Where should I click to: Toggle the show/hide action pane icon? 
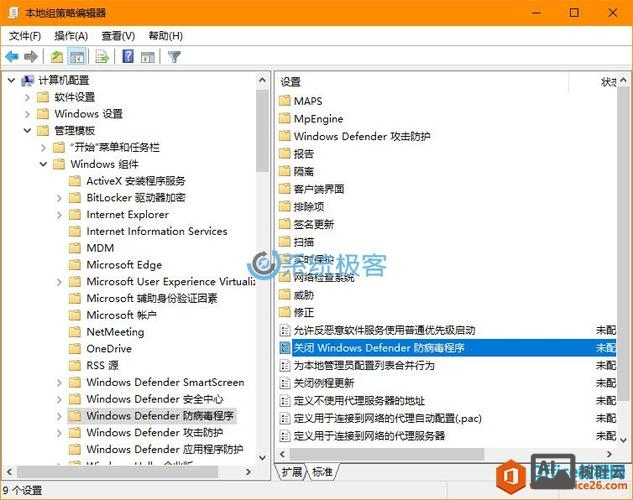tap(148, 57)
